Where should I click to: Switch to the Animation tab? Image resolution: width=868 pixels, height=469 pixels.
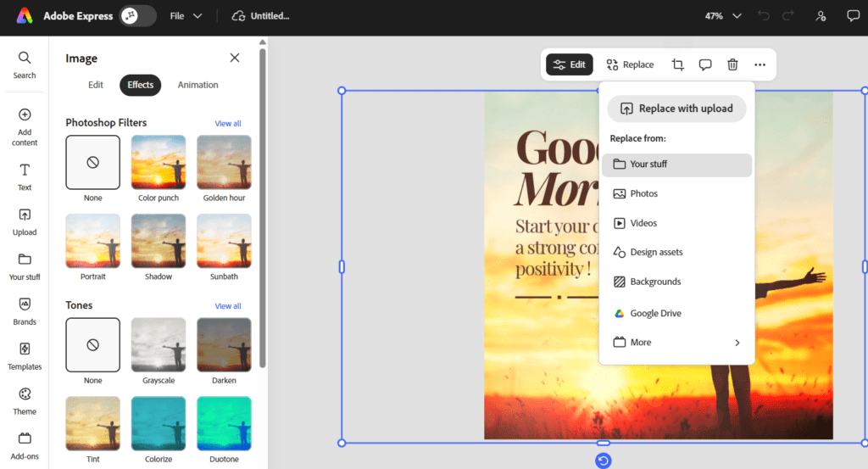(x=198, y=85)
